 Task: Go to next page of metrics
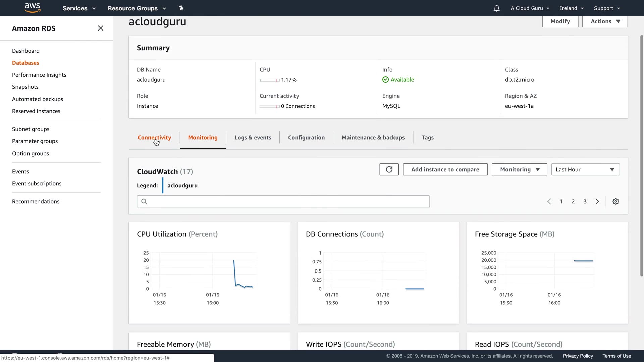(x=597, y=202)
